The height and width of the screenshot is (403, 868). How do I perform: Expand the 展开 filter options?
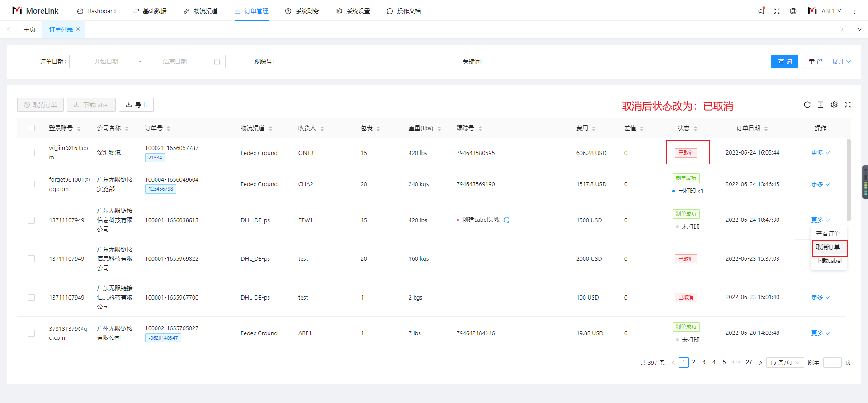coord(841,61)
